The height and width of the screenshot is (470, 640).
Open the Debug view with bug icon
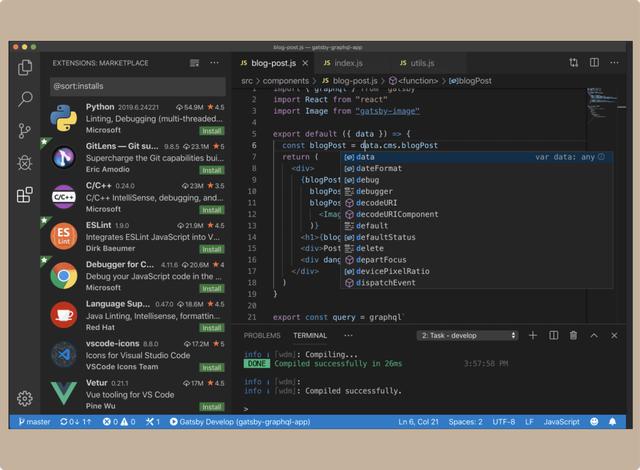pyautogui.click(x=24, y=163)
